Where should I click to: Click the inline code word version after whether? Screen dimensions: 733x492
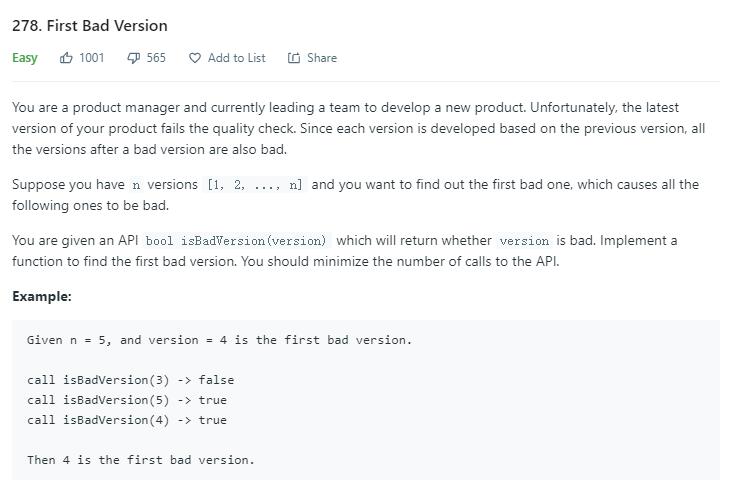(524, 241)
